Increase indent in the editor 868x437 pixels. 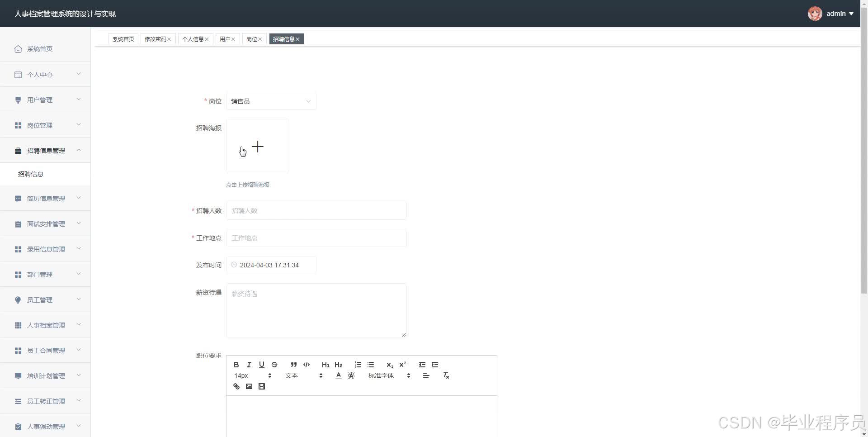(x=435, y=365)
